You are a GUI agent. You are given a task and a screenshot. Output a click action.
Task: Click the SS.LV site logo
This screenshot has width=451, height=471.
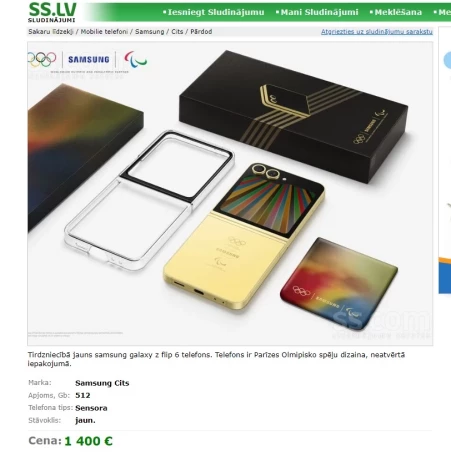click(52, 12)
